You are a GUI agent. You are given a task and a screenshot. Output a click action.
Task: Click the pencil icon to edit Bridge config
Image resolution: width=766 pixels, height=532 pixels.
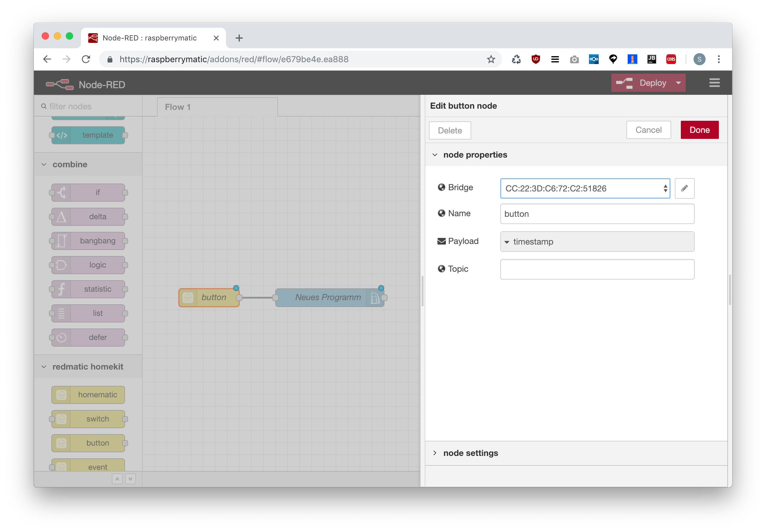click(x=684, y=188)
